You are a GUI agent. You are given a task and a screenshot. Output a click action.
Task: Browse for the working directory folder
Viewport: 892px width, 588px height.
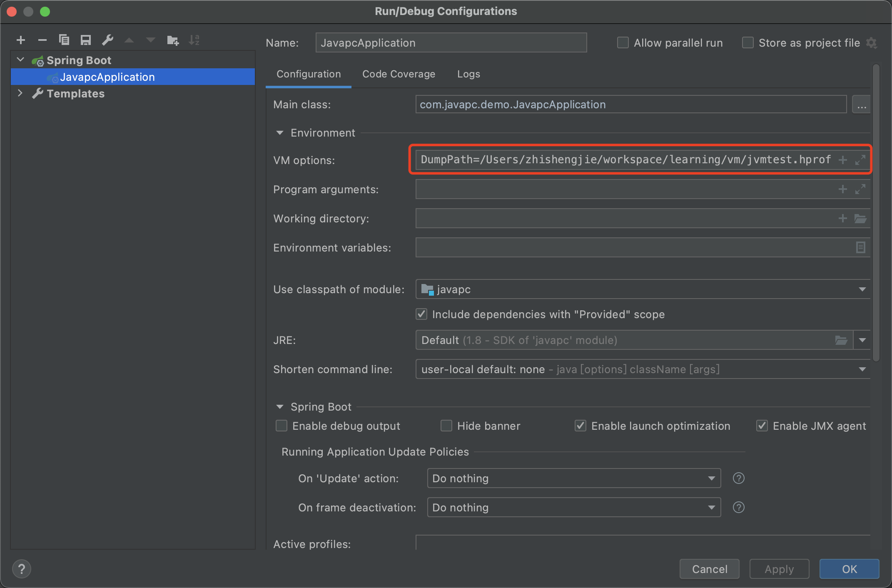point(860,219)
